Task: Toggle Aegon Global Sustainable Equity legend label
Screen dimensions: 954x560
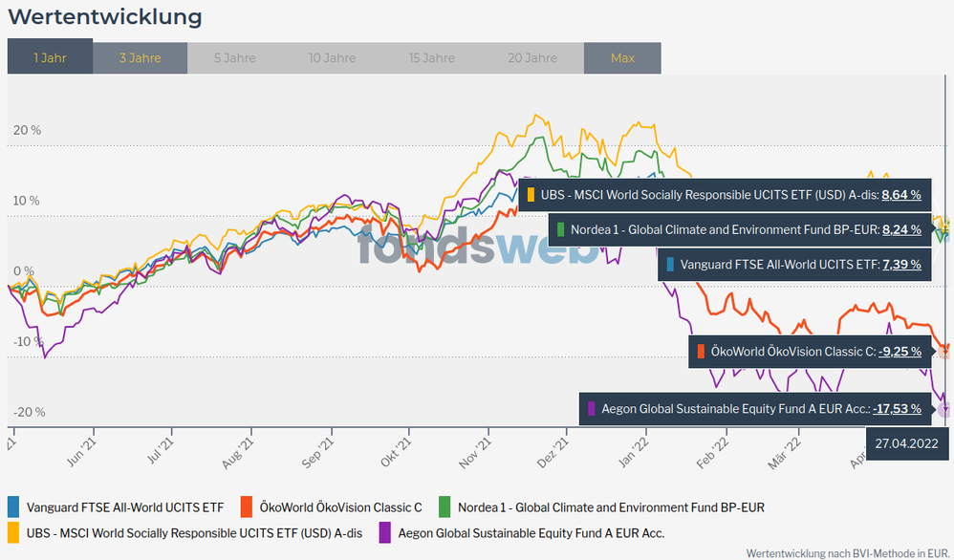Action: click(531, 533)
